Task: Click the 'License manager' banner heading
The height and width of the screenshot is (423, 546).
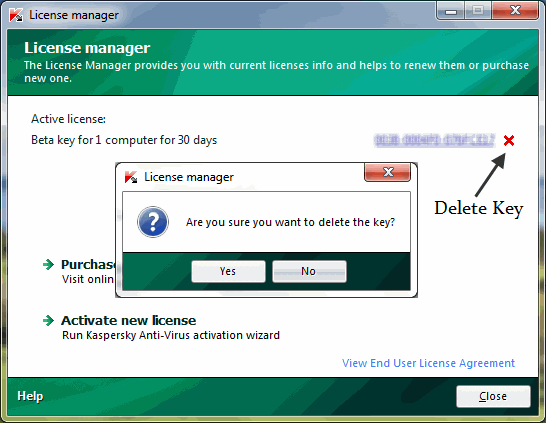Action: [87, 48]
